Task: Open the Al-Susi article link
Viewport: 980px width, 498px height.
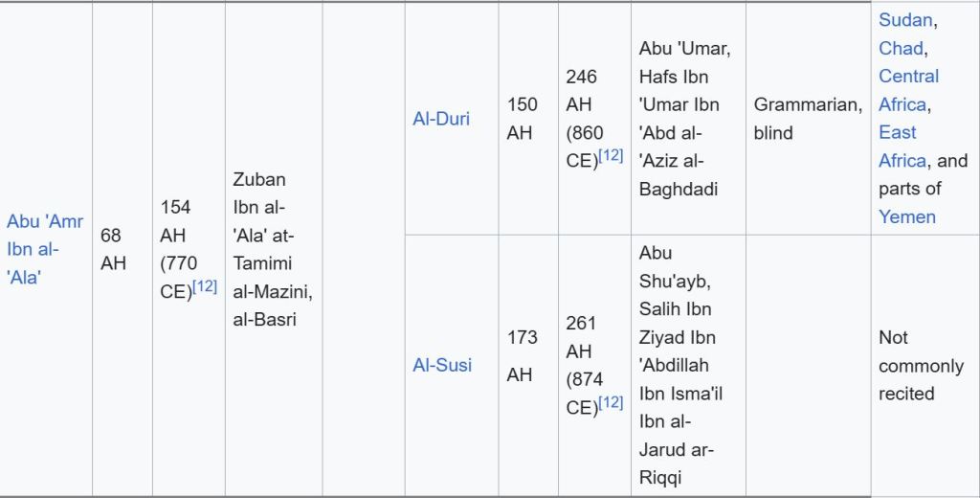Action: tap(442, 365)
